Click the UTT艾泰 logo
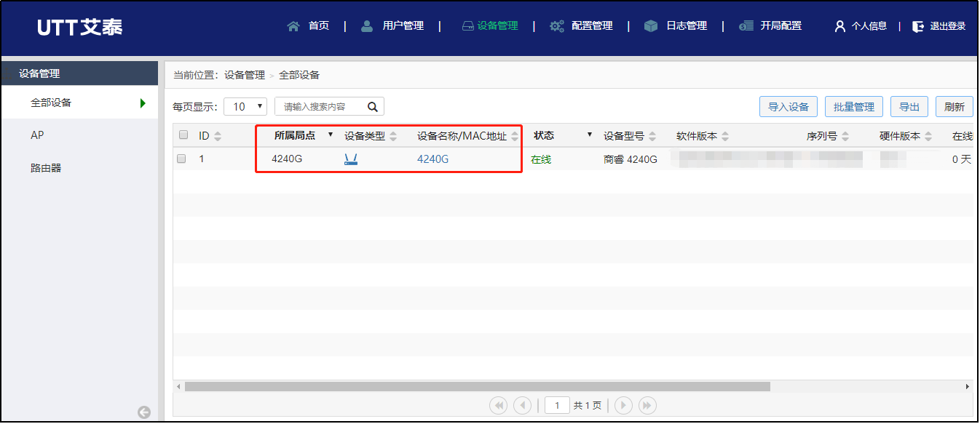 [x=80, y=28]
